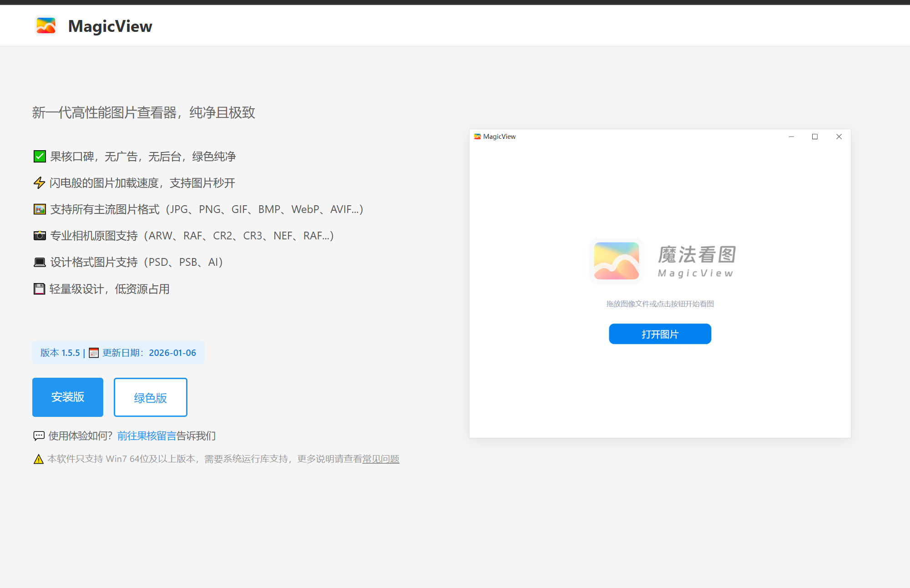Screen dimensions: 910x588
Task: Click the version 1.5.5 info badge
Action: click(60, 353)
